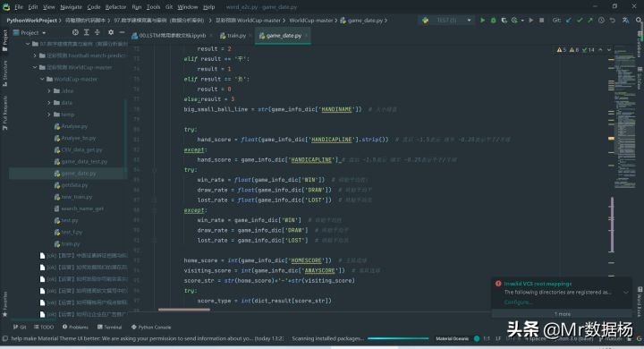
Task: Open the Refactor menu
Action: pyautogui.click(x=115, y=7)
